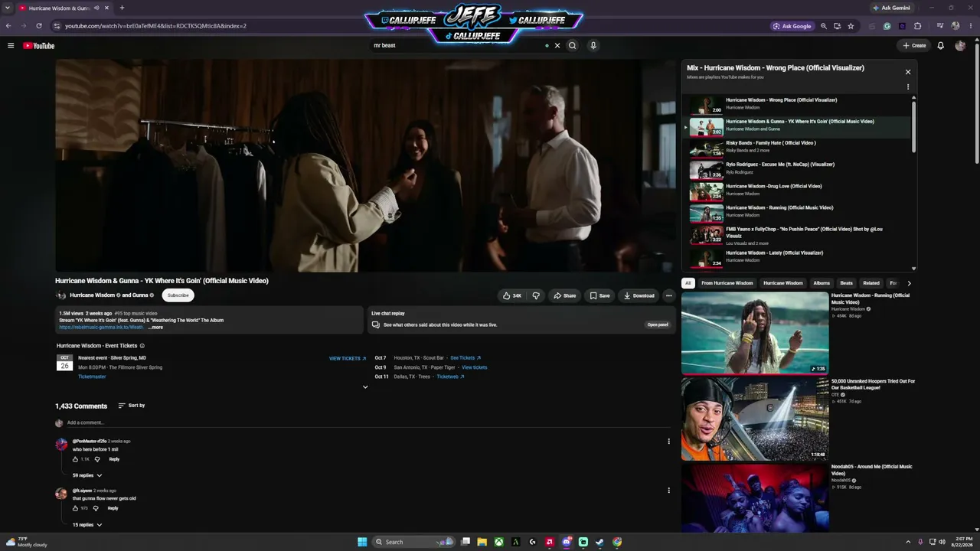Select the 'Related' filter chip
The height and width of the screenshot is (551, 980).
[x=871, y=283]
